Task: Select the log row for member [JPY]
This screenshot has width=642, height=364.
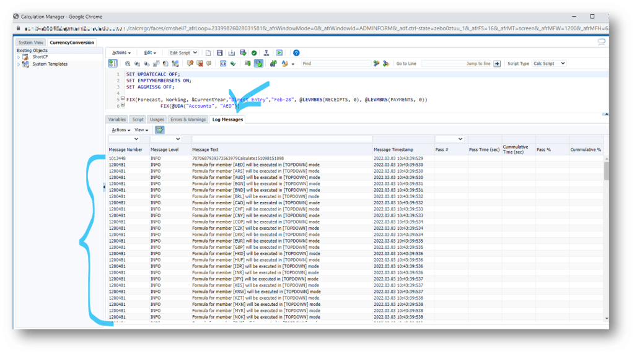Action: click(356, 279)
